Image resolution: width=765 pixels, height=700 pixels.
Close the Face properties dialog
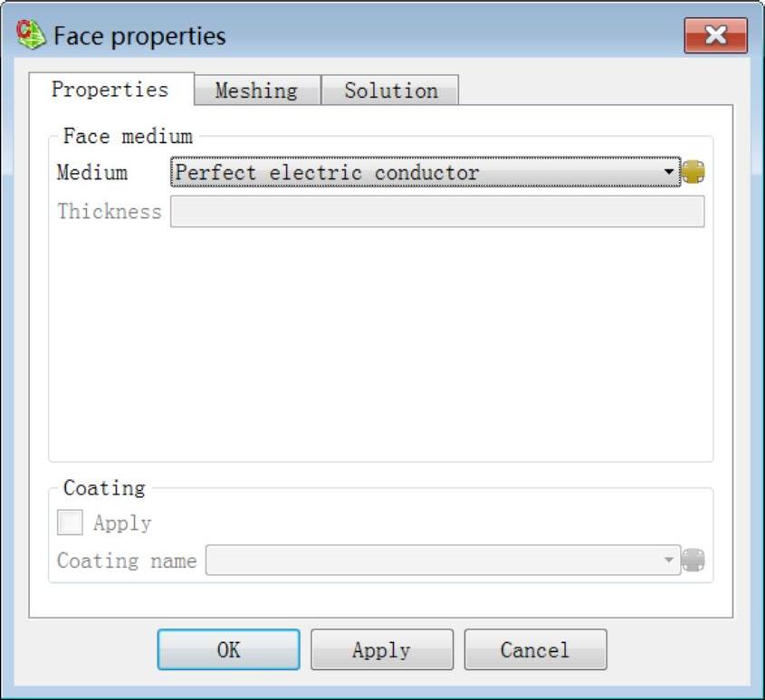pos(716,35)
